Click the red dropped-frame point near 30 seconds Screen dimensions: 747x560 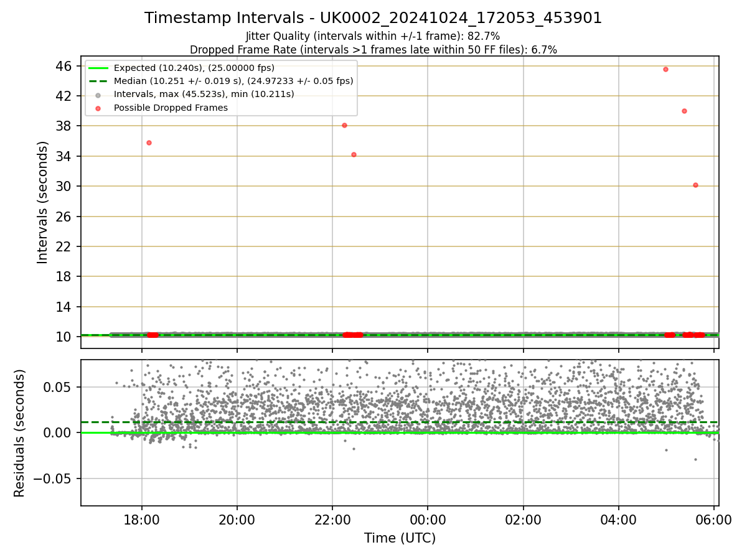695,185
